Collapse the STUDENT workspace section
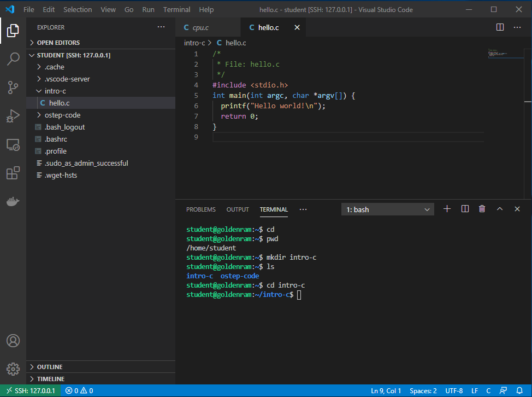 click(x=101, y=55)
